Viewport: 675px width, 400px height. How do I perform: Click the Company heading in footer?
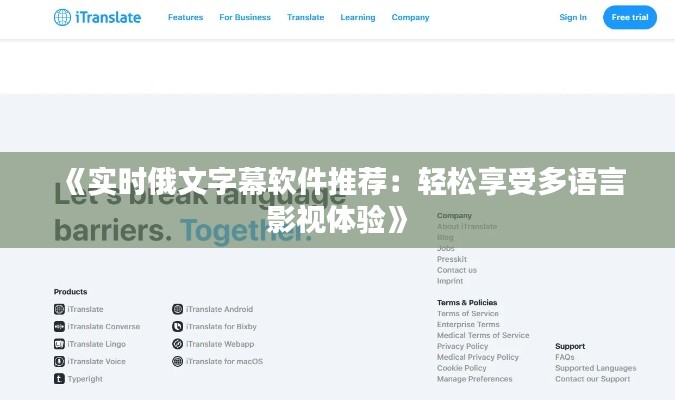(x=454, y=215)
